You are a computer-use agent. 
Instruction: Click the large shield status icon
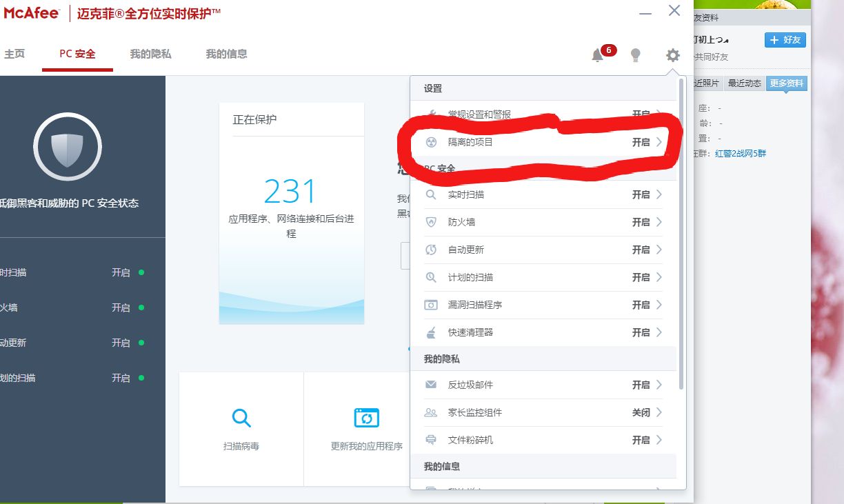pyautogui.click(x=68, y=146)
